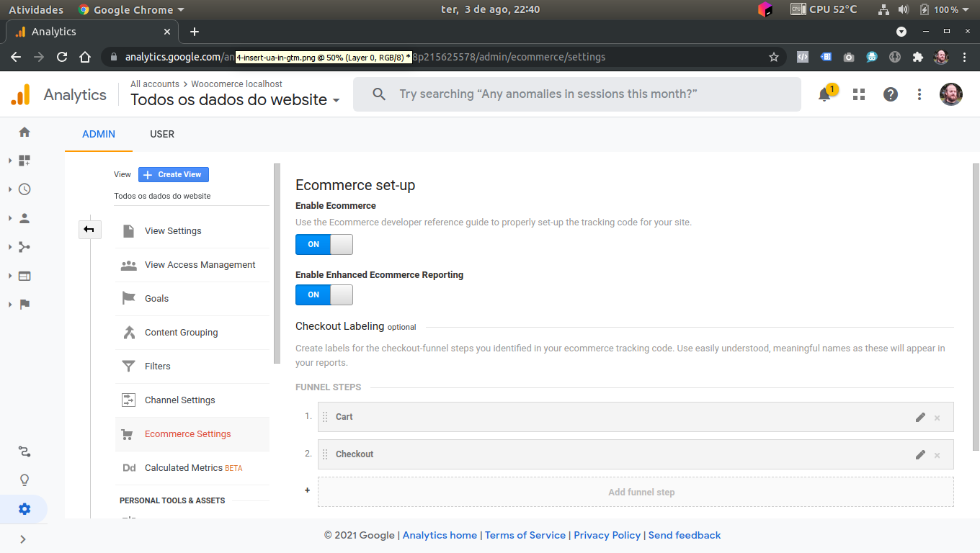Switch to the USER tab
This screenshot has height=553, width=980.
pyautogui.click(x=162, y=134)
